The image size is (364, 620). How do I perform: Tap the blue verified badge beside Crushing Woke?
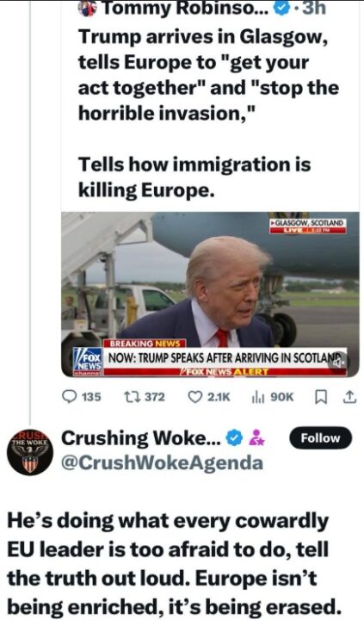234,438
